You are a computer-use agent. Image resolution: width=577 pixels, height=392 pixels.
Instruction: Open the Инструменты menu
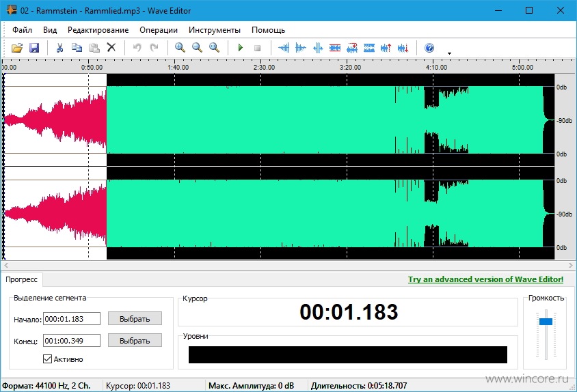(214, 30)
